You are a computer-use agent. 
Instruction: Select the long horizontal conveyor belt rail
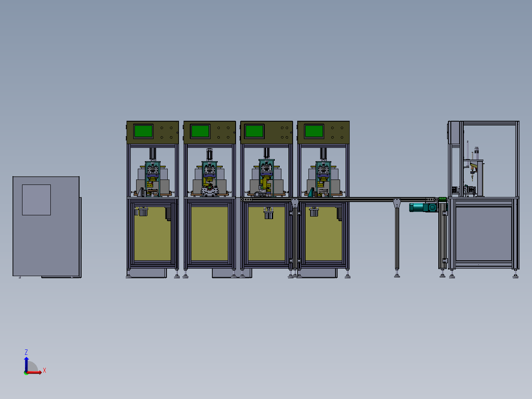pos(339,199)
